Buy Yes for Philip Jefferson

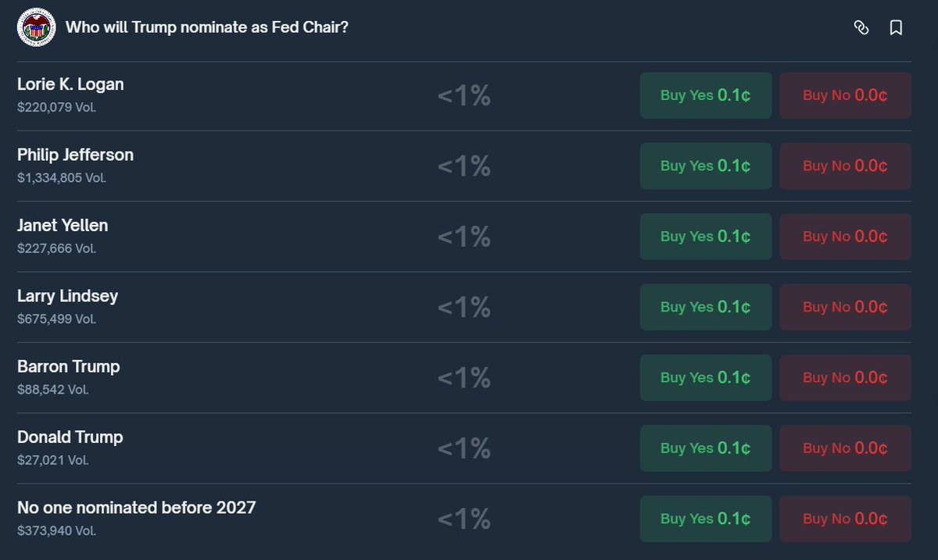[x=705, y=166]
